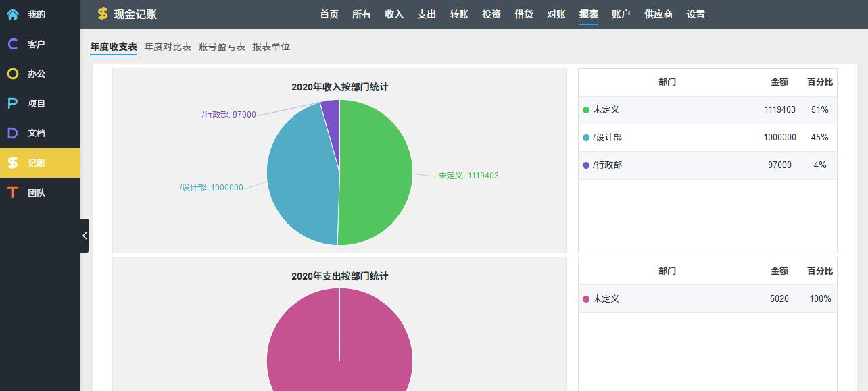This screenshot has height=391, width=868.
Task: Select the /设计部 row in income table
Action: pyautogui.click(x=708, y=138)
